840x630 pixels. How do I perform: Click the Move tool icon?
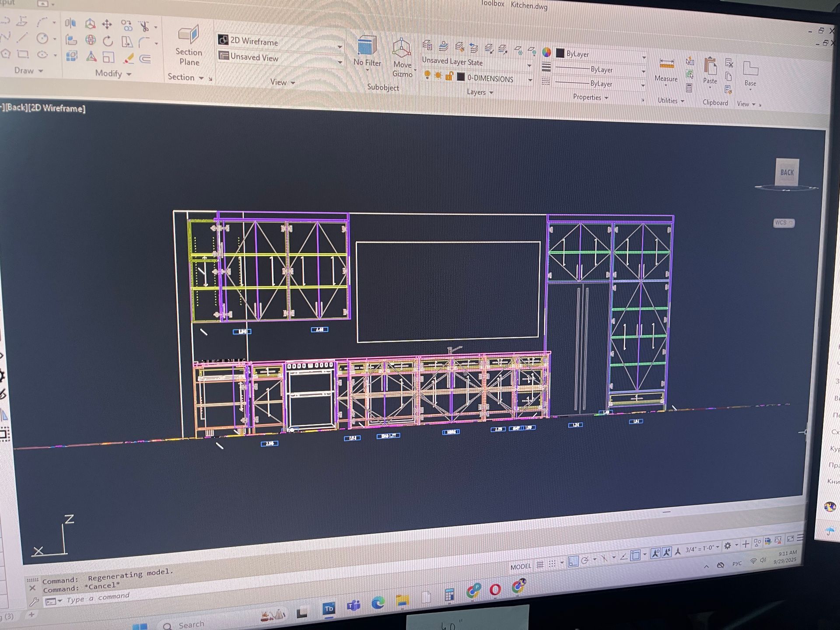(x=107, y=24)
